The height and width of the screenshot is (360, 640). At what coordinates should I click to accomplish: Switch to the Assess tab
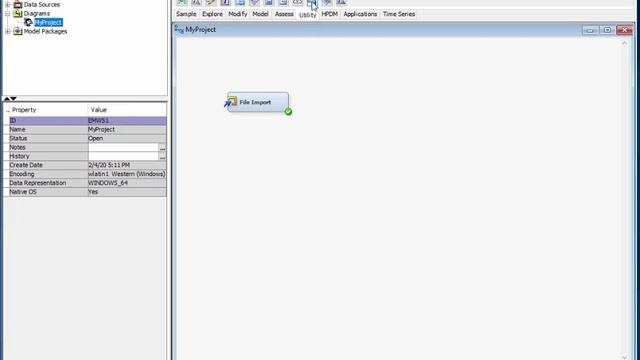coord(284,14)
